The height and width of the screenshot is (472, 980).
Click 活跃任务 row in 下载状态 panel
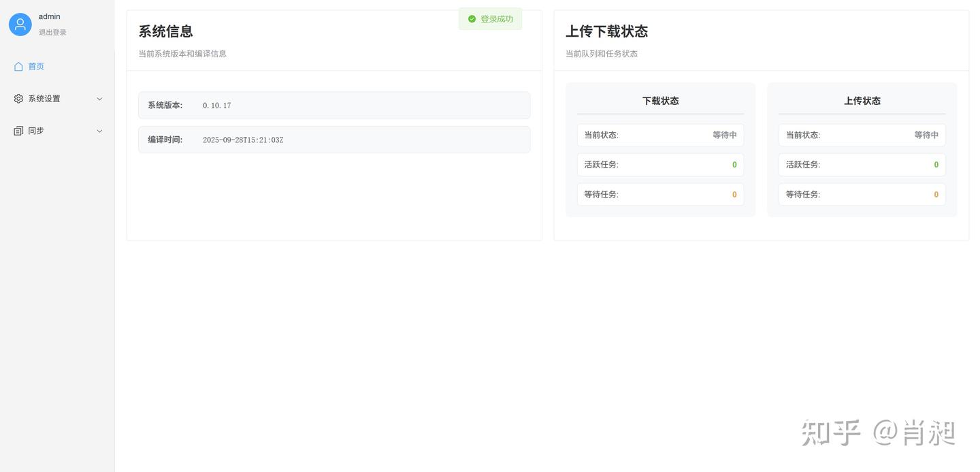pos(661,165)
